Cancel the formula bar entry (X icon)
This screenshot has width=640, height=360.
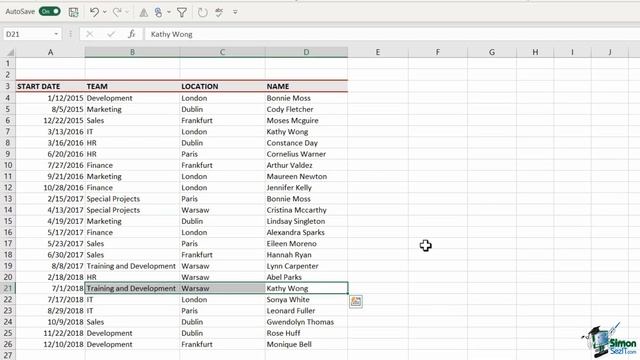pos(89,34)
